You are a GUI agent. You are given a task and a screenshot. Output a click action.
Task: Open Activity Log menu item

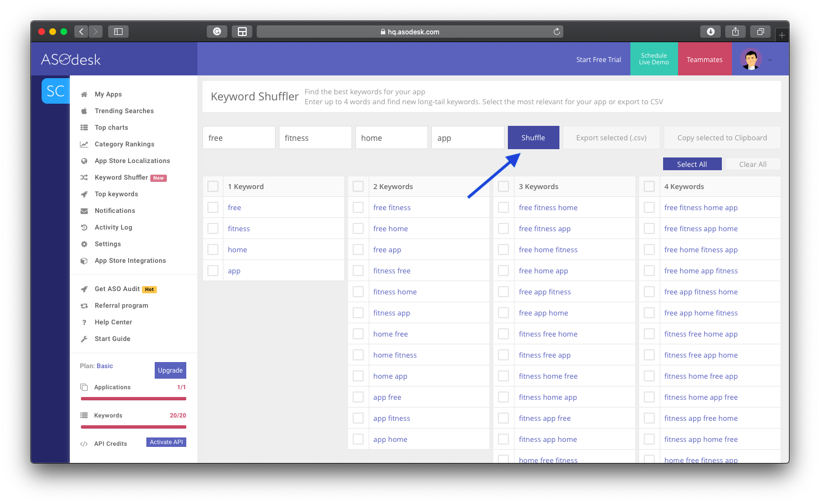click(114, 227)
